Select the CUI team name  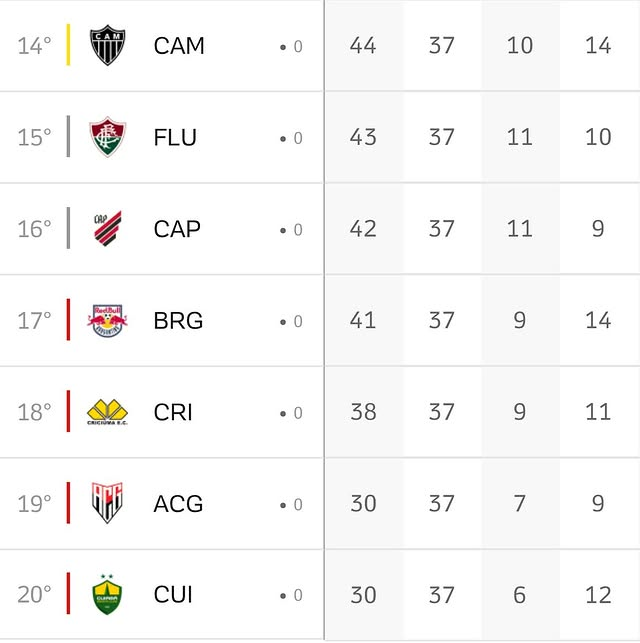pyautogui.click(x=173, y=595)
